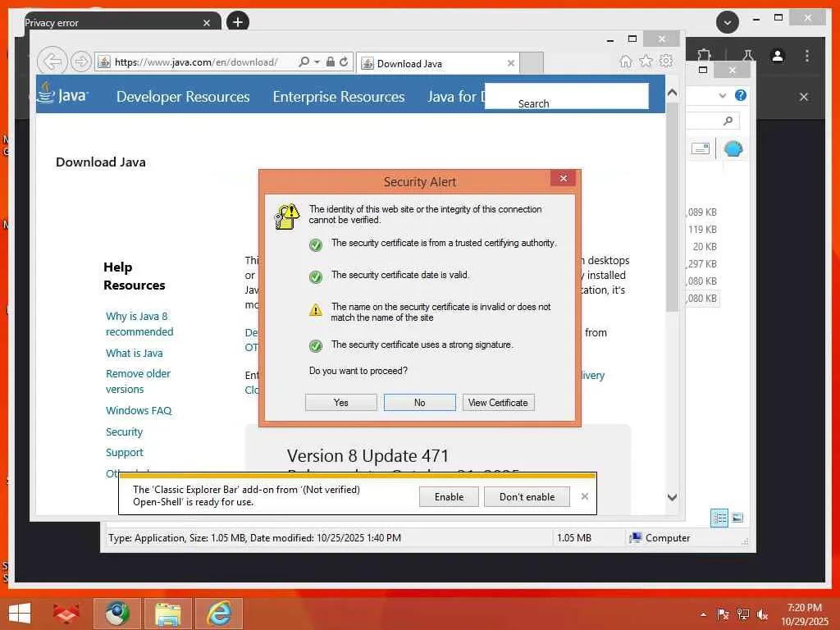Open Internet Explorer Tools gear

coord(666,61)
